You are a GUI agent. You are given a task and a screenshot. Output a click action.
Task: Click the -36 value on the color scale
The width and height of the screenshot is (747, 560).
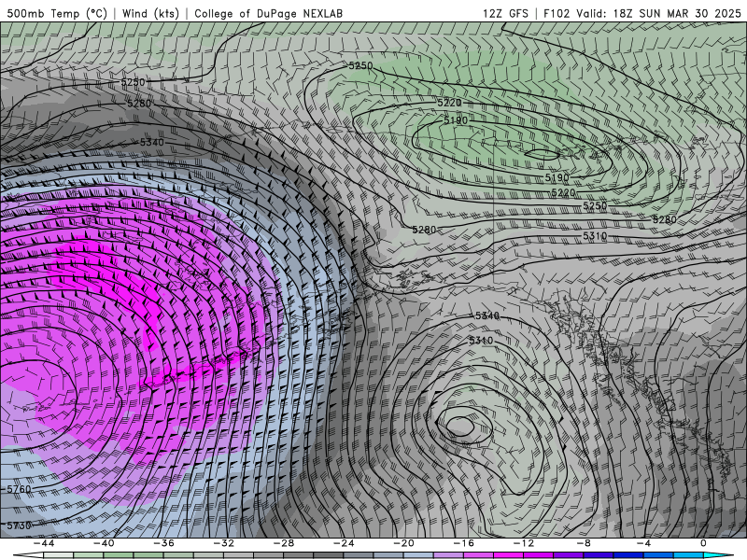pyautogui.click(x=164, y=543)
